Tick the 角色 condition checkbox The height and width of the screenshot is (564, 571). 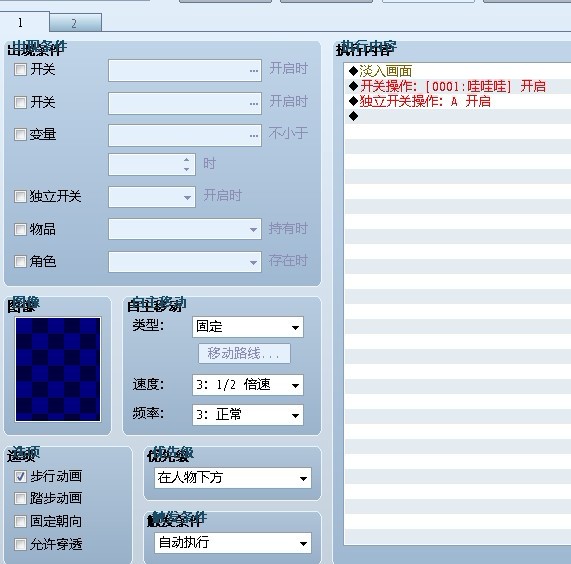20,261
